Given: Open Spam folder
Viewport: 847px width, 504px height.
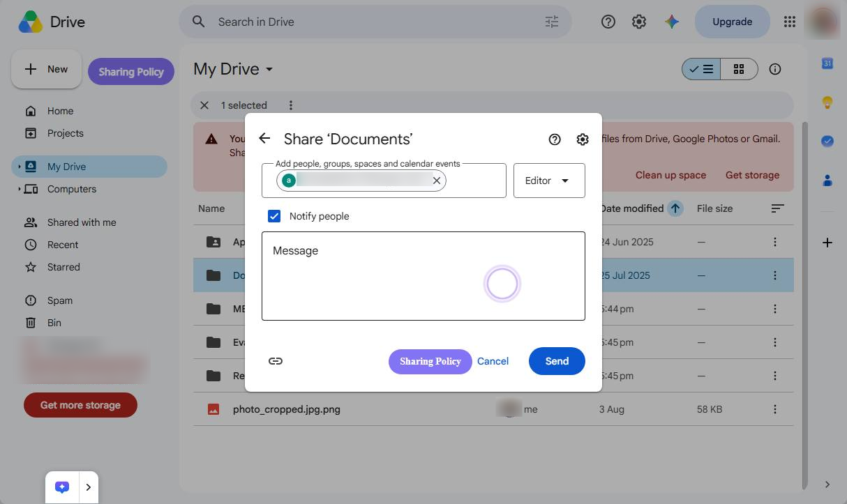Looking at the screenshot, I should coord(60,300).
